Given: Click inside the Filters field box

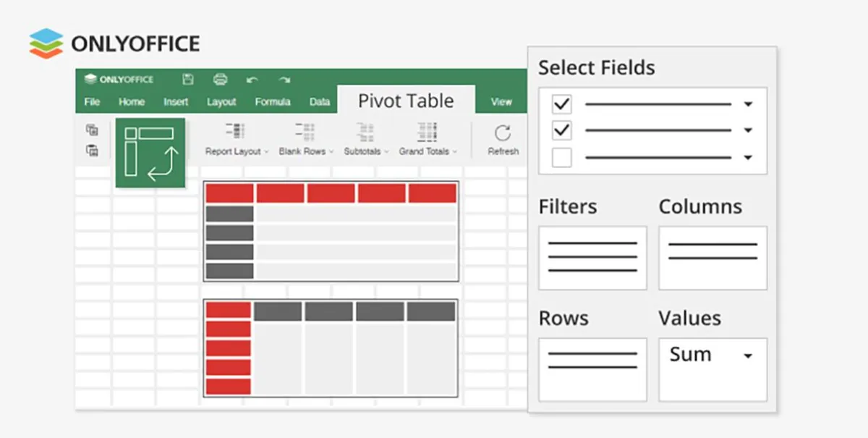Looking at the screenshot, I should pyautogui.click(x=592, y=258).
